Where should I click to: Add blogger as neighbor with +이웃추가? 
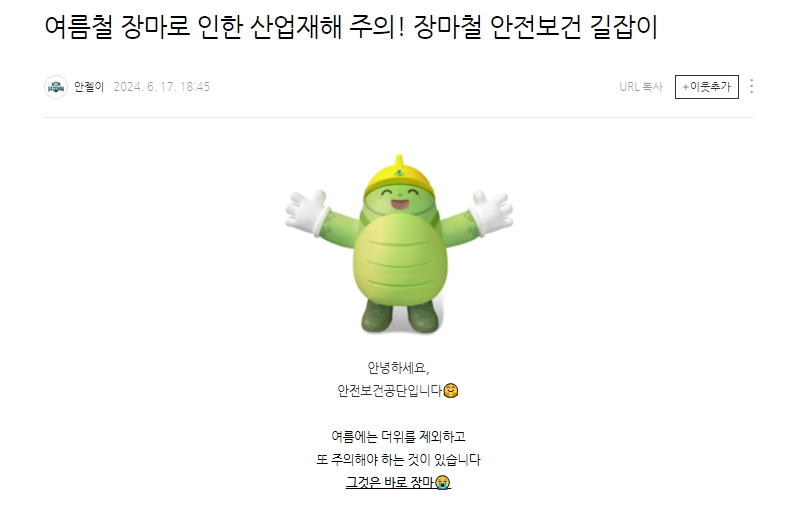click(706, 87)
